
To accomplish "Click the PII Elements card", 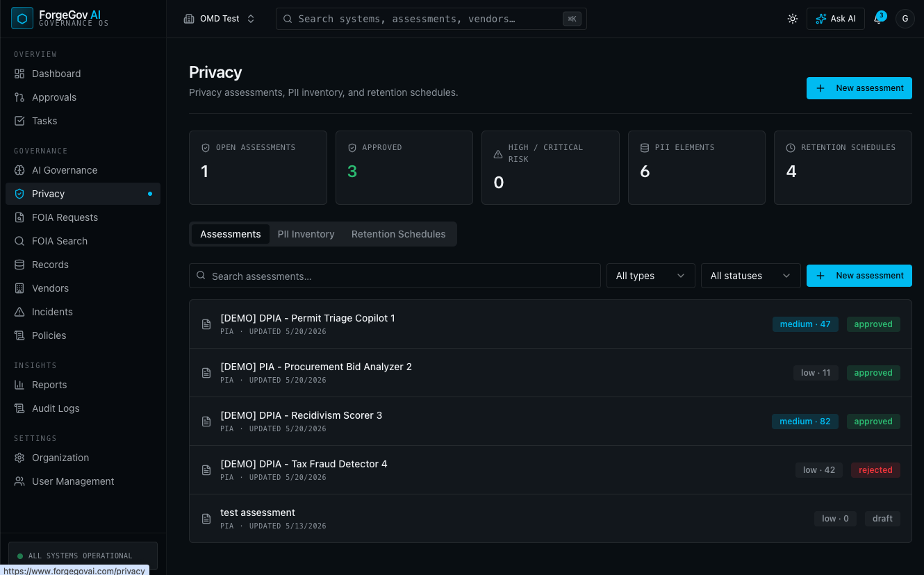I will [x=697, y=168].
